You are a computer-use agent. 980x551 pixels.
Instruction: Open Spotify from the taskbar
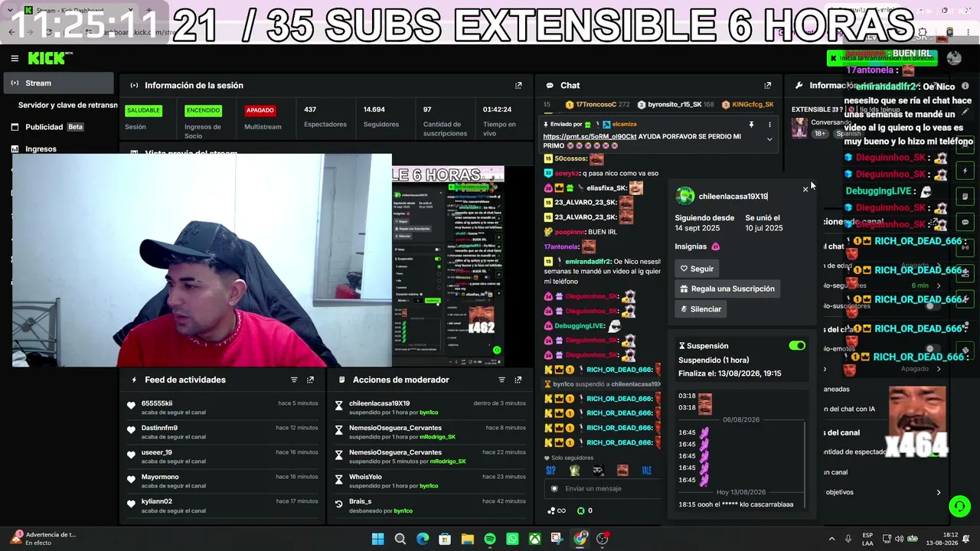pos(490,539)
